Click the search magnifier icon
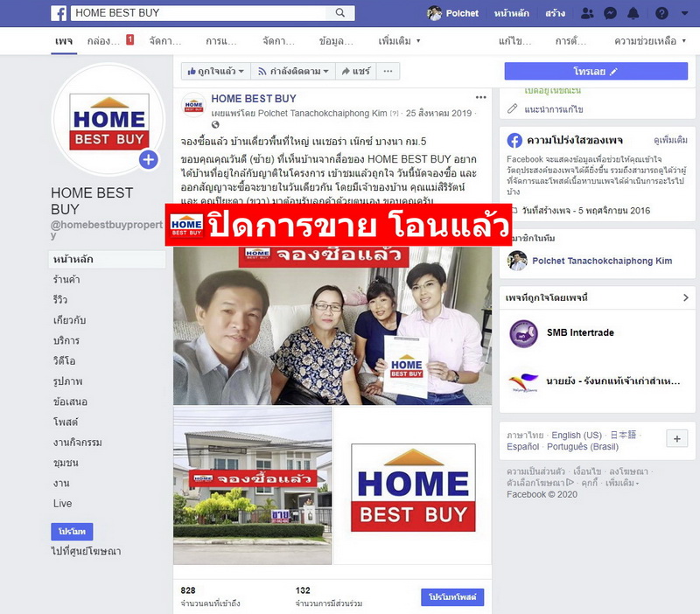This screenshot has height=614, width=700. [340, 13]
